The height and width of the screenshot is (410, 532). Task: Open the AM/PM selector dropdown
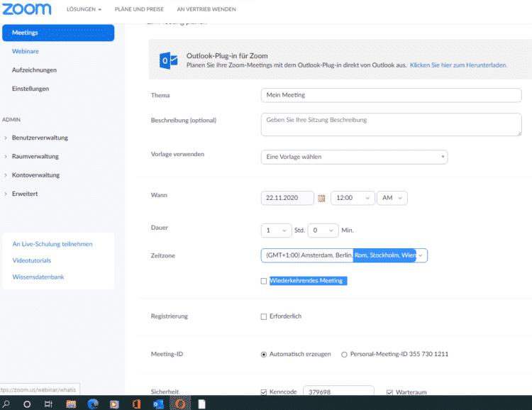393,198
